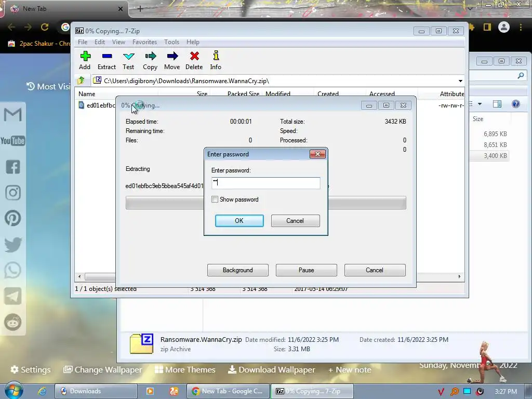Select the 8,651 KB file row in Explorer
Screen dimensions: 532x399
(x=489, y=145)
